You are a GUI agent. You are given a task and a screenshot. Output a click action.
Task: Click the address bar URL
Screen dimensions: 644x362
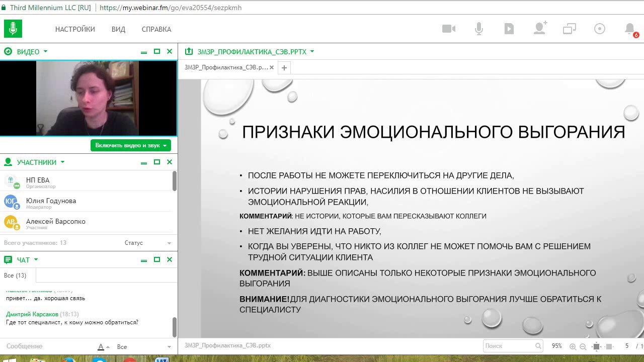[171, 8]
